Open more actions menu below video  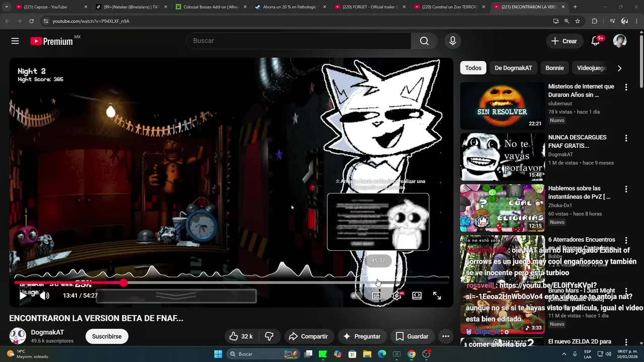coord(445,336)
